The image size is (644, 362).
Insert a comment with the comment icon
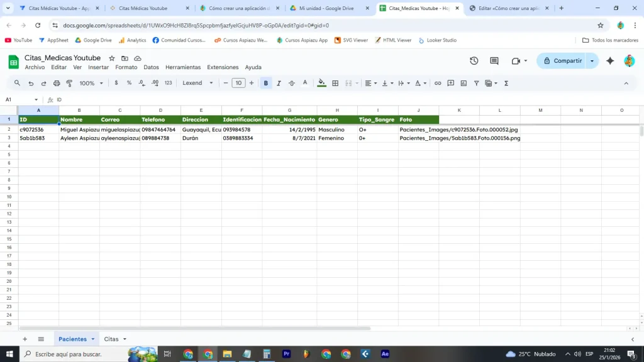(451, 82)
